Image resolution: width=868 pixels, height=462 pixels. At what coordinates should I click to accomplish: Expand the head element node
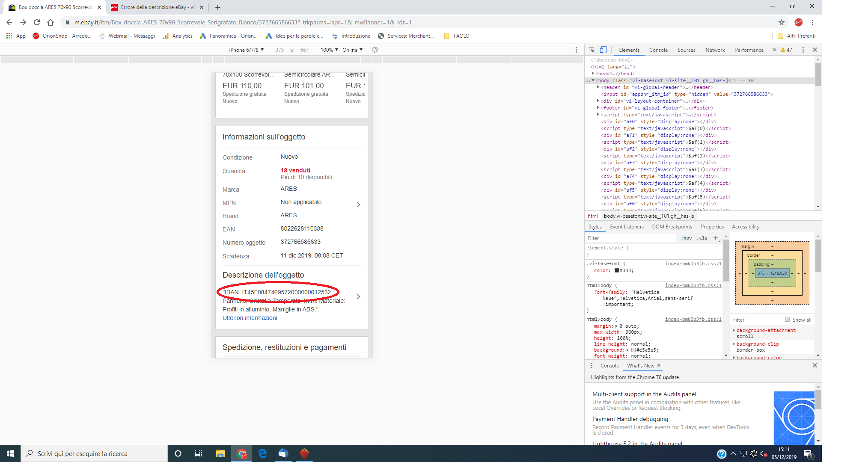click(593, 74)
